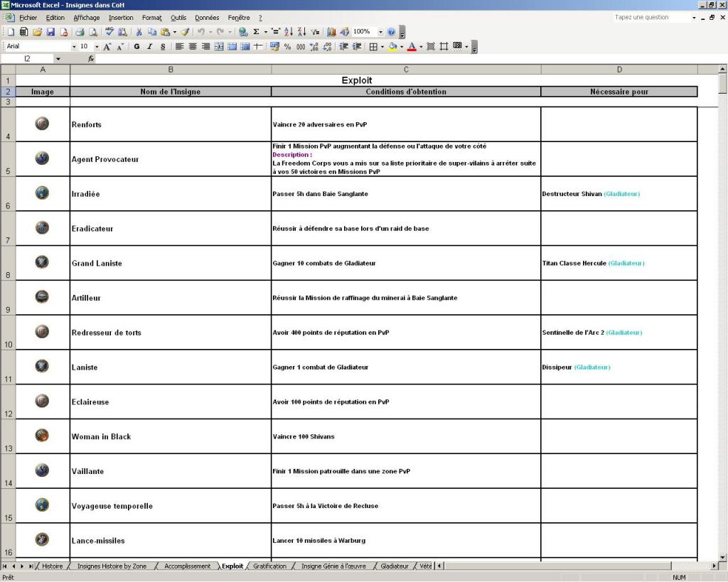Go to first sheet tab
The image size is (728, 582).
[5, 566]
